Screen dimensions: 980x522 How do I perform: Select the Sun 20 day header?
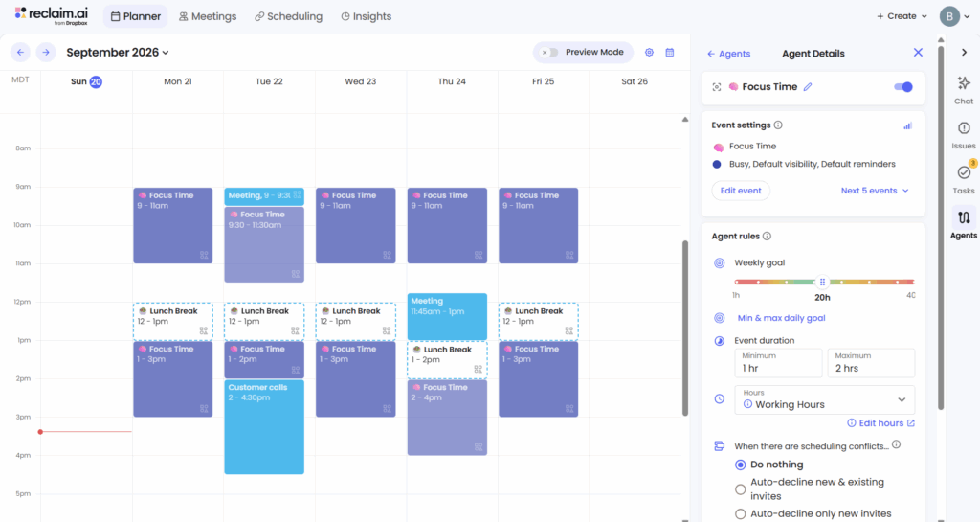coord(86,81)
